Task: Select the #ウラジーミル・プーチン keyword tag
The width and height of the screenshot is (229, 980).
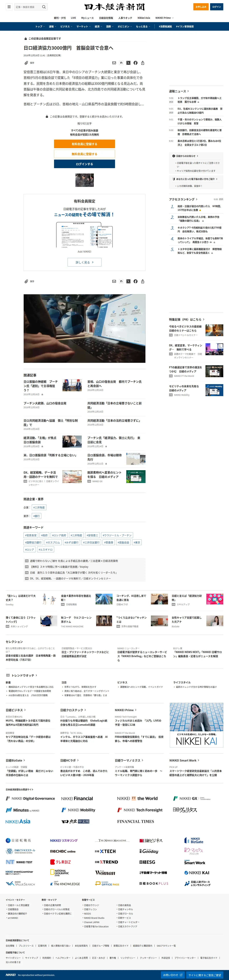Action: [117, 535]
